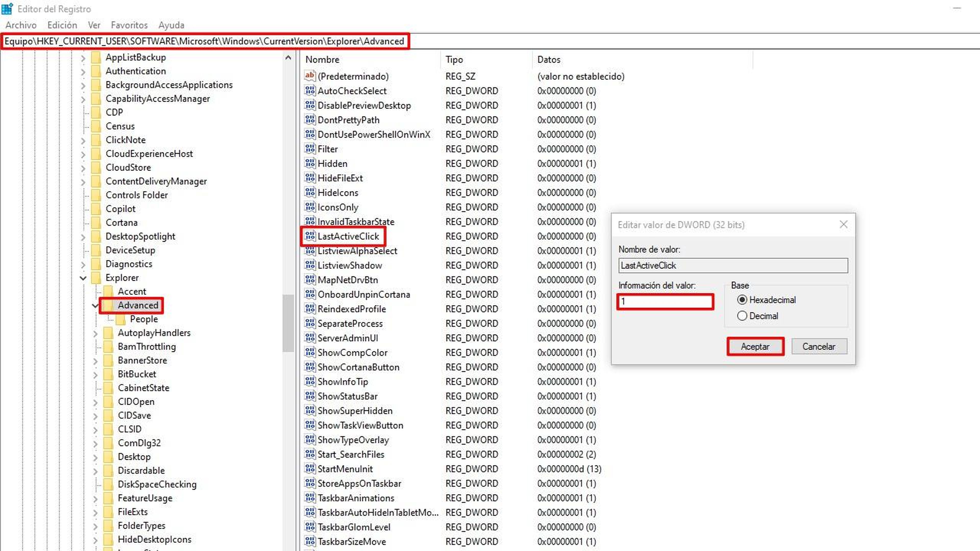Select the ShowTaskViewButton value name
The image size is (980, 551).
(x=360, y=425)
